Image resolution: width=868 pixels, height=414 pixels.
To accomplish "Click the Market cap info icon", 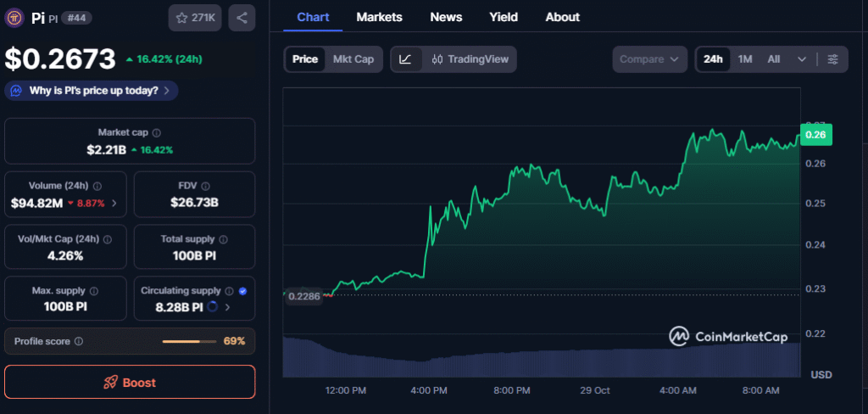I will [157, 133].
